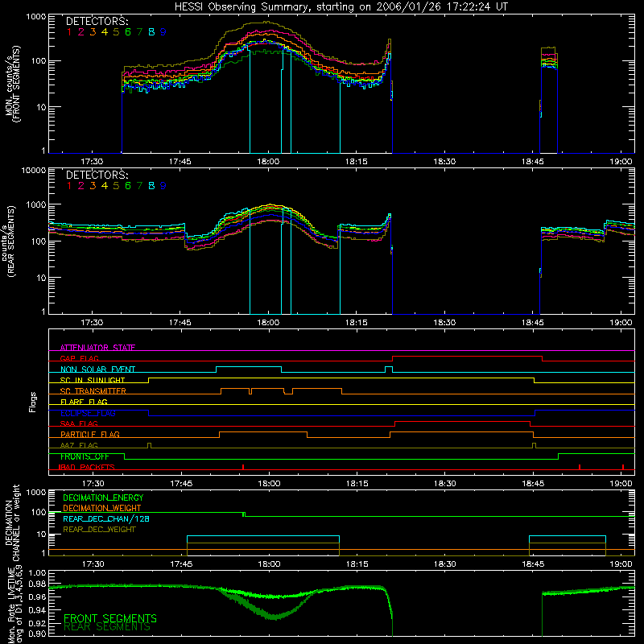Click the 0.98 value on livetime axis

coord(37,584)
